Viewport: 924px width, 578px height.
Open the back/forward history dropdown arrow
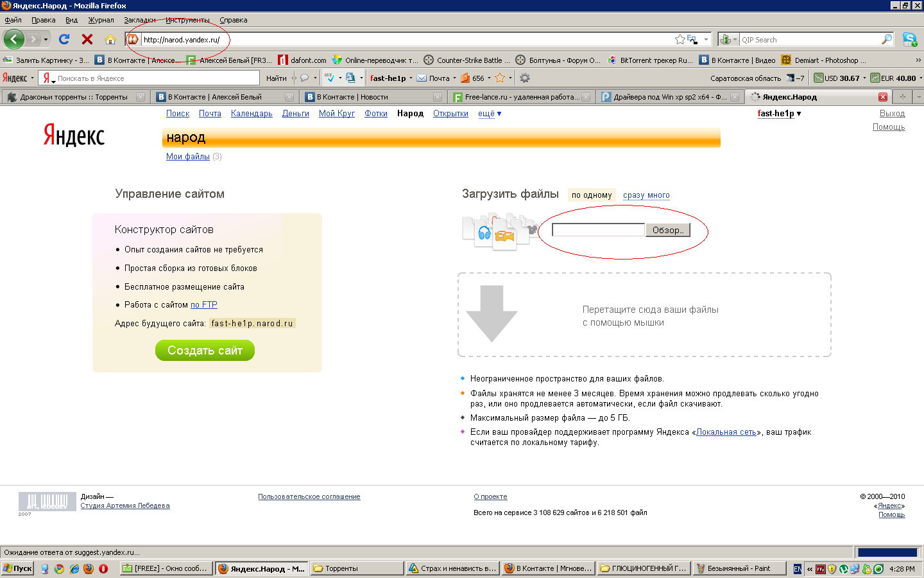point(46,39)
